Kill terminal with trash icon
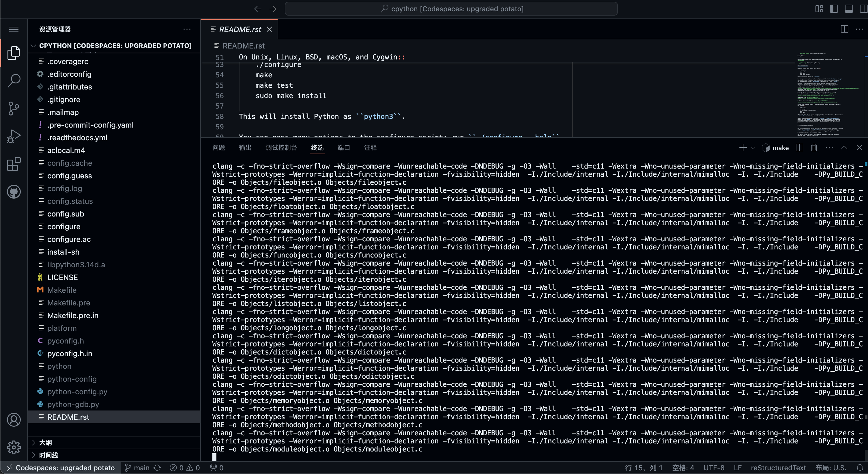This screenshot has height=474, width=868. pyautogui.click(x=814, y=148)
